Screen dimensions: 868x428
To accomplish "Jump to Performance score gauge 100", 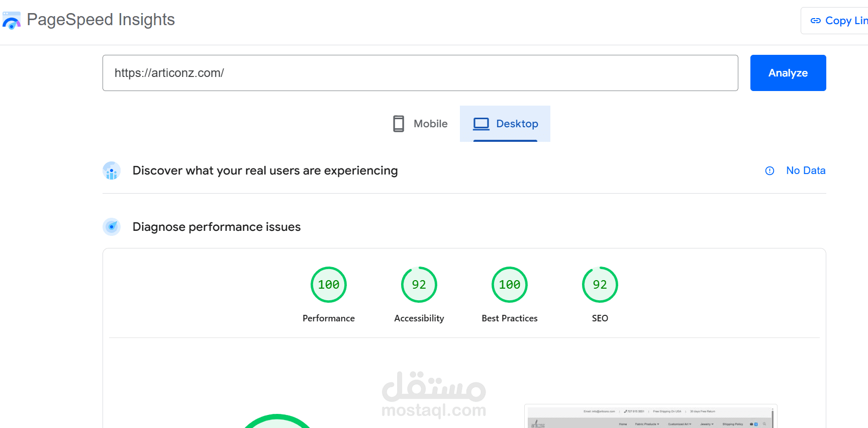I will click(x=329, y=285).
